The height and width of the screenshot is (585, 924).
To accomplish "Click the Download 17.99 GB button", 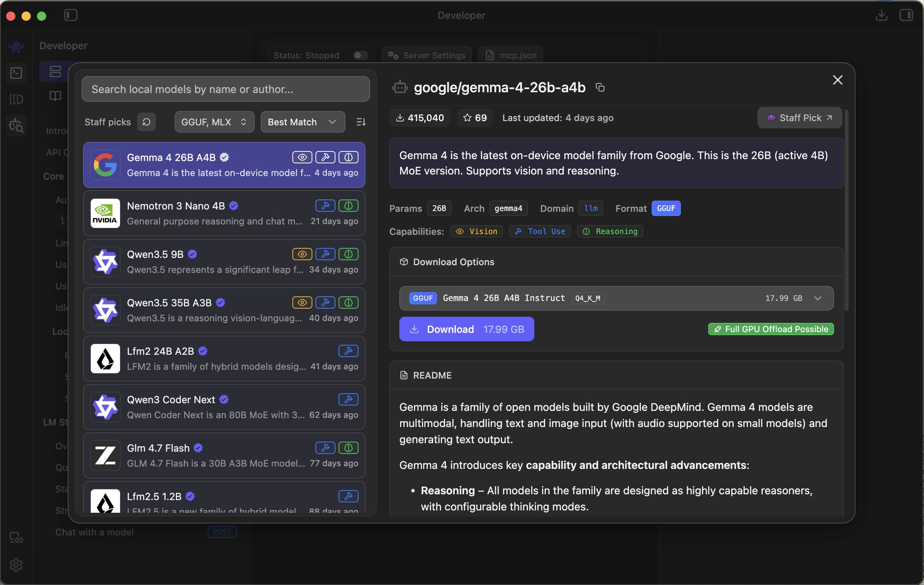I will click(x=466, y=329).
